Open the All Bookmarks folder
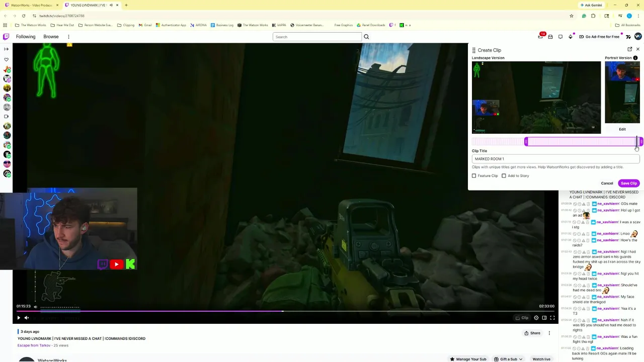The height and width of the screenshot is (362, 644). point(628,25)
